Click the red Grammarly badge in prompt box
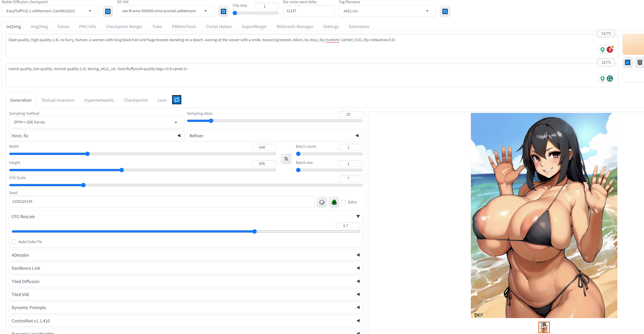This screenshot has height=334, width=644. click(610, 50)
